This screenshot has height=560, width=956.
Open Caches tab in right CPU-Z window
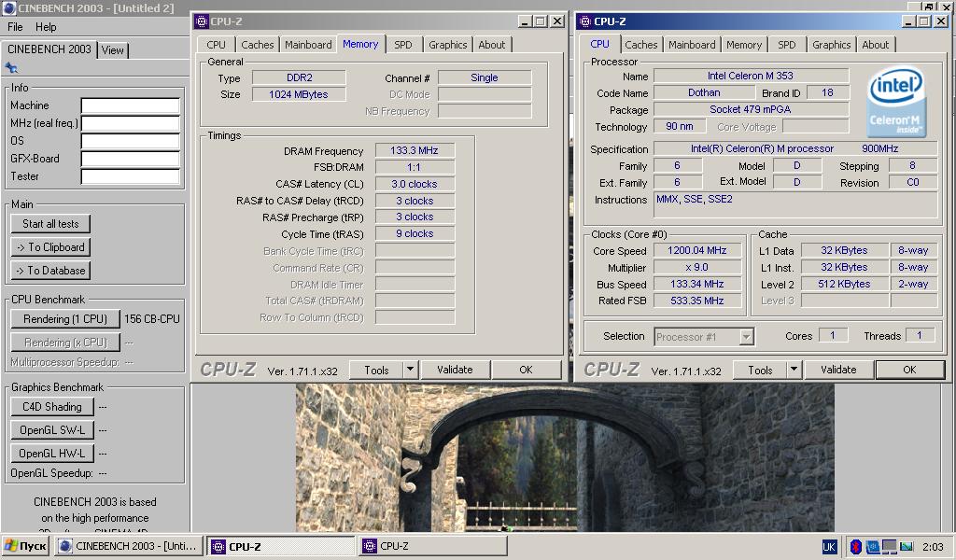tap(640, 45)
